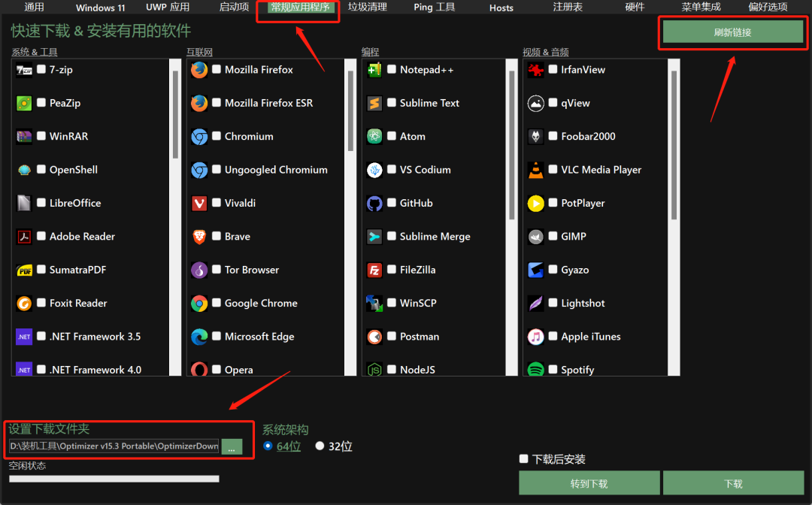The width and height of the screenshot is (812, 505).
Task: Select the 32位 architecture radio button
Action: point(320,446)
